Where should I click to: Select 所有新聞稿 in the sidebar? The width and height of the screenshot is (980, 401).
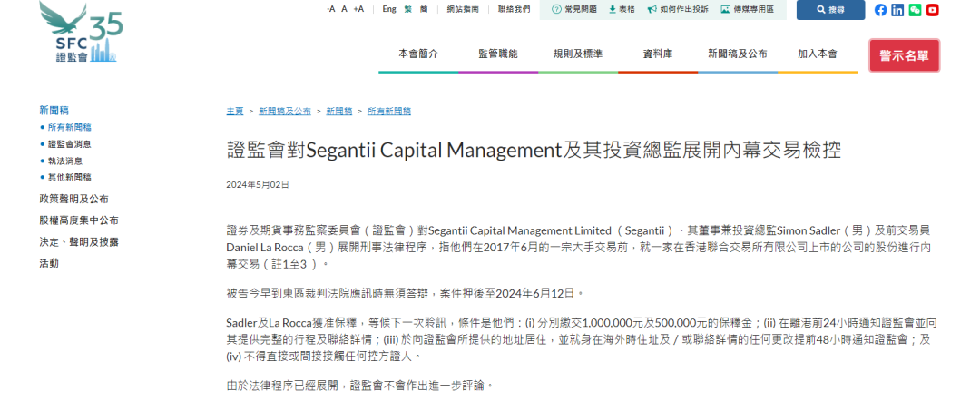(x=69, y=127)
